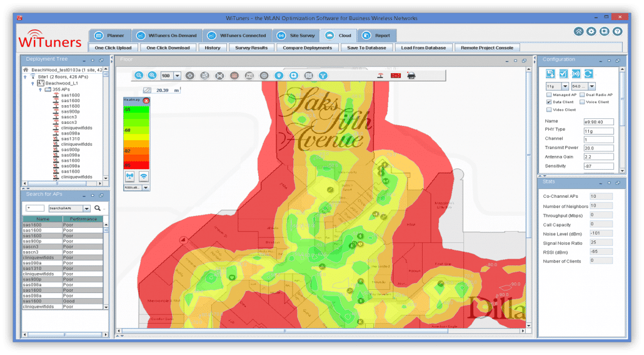Click the yellow -68 color band in legend

(x=136, y=130)
